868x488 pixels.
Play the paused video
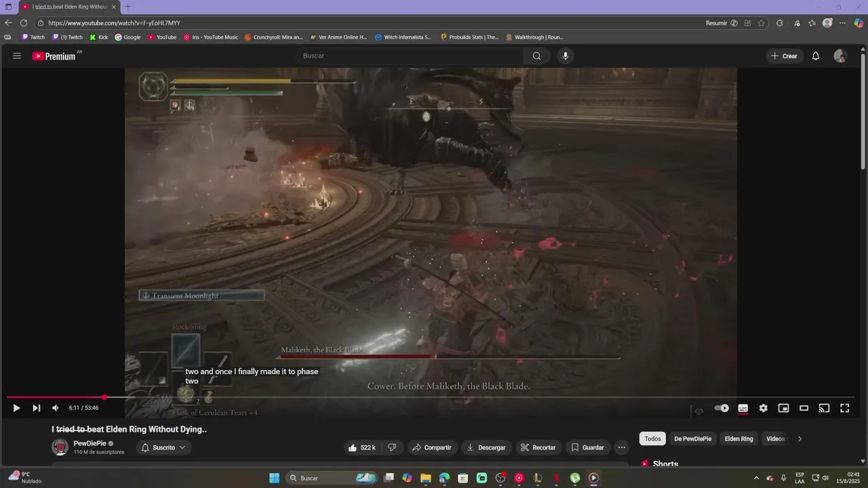coord(16,408)
